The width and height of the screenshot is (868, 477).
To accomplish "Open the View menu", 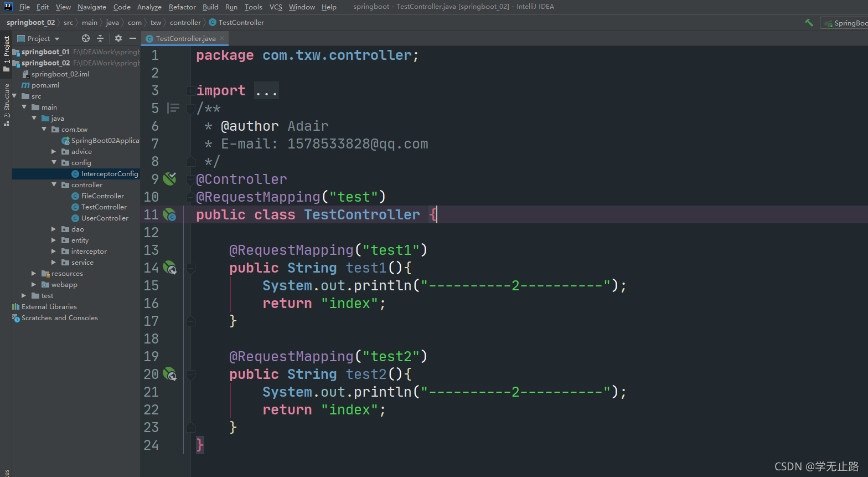I will 63,7.
